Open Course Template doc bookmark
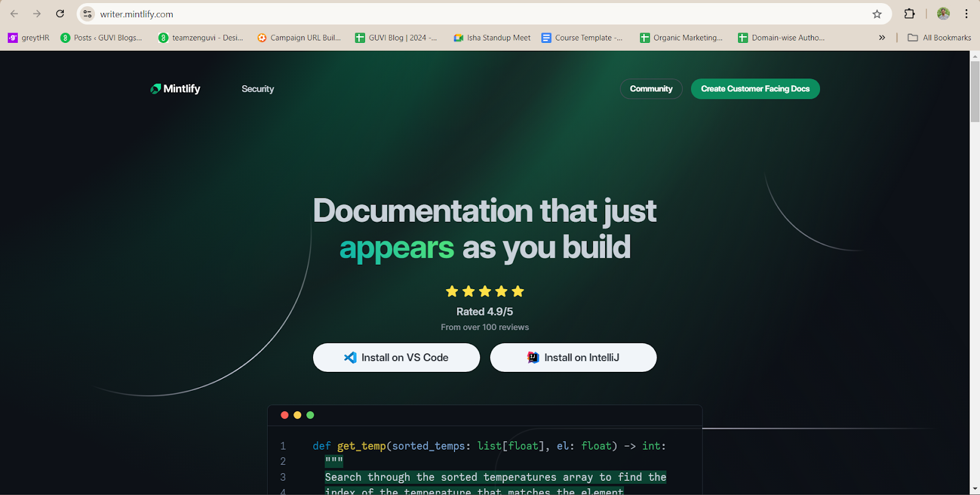The width and height of the screenshot is (980, 495). point(582,37)
